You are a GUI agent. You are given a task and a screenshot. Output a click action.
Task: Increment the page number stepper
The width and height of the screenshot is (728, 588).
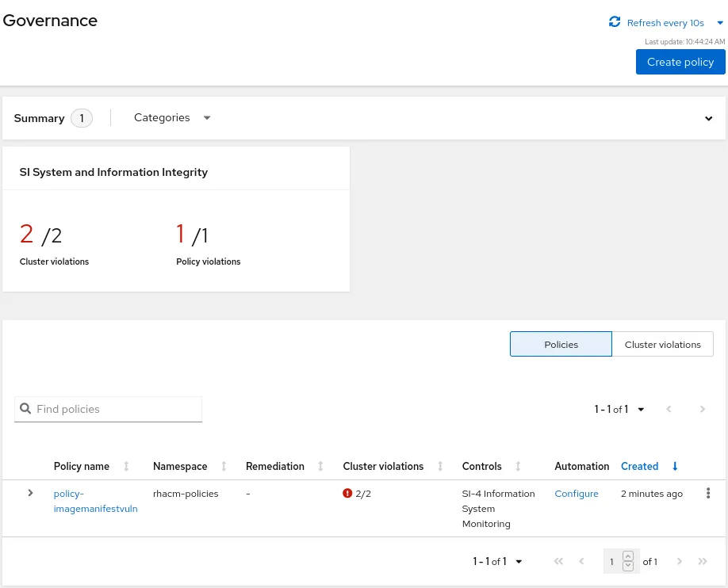628,556
